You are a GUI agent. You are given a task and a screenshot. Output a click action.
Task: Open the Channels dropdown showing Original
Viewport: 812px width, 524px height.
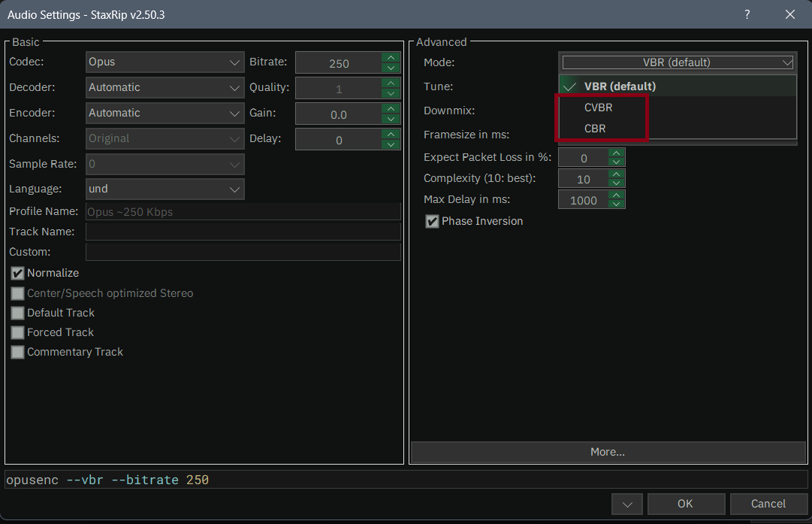pyautogui.click(x=165, y=138)
